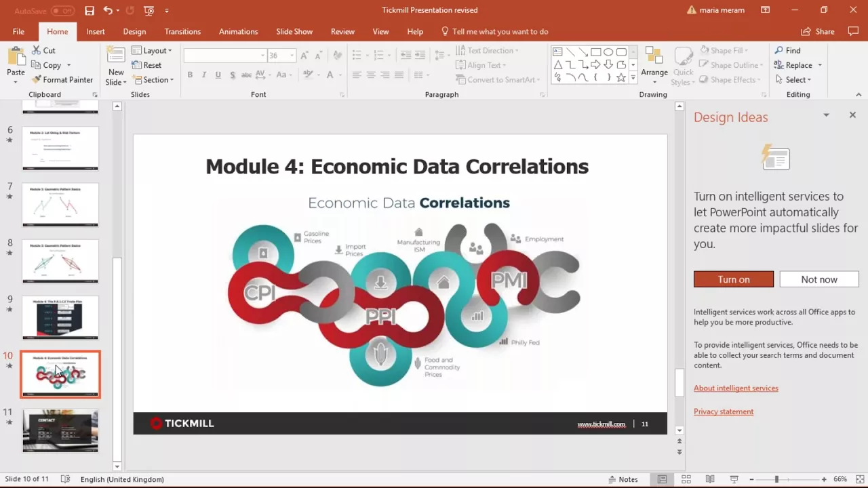Select the Format Painter tool

[x=62, y=80]
